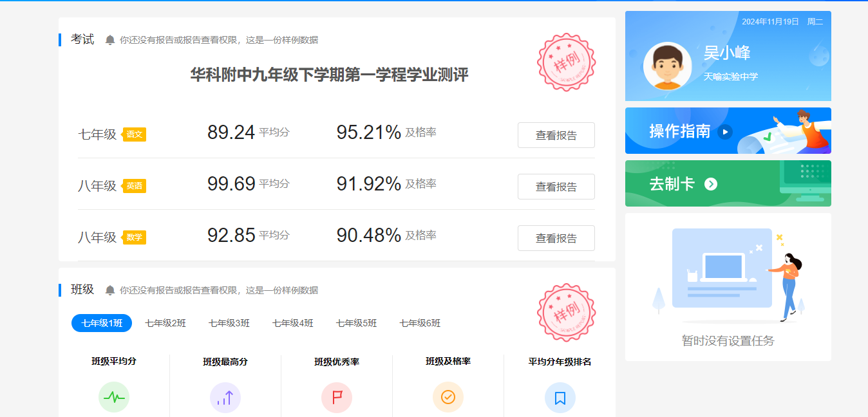Image resolution: width=868 pixels, height=417 pixels.
Task: Click the orange checkmark icon under 班级及格率
Action: 448,398
